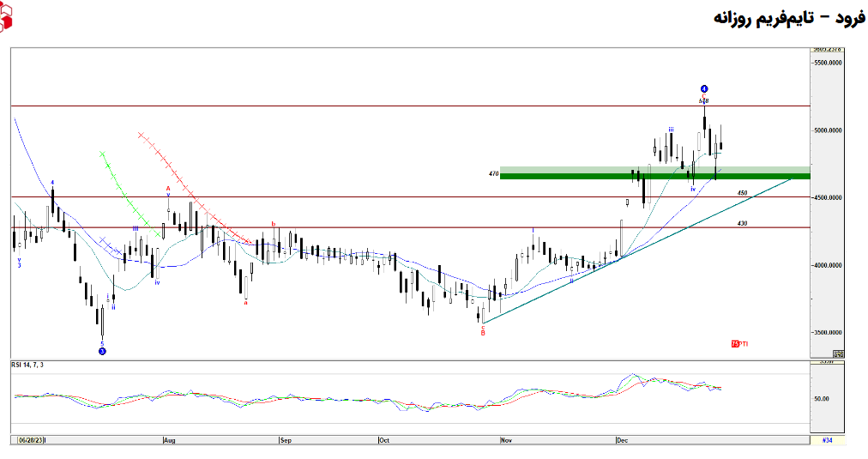Select the blue circled wave 4 marker
868x459 pixels.
tap(703, 88)
